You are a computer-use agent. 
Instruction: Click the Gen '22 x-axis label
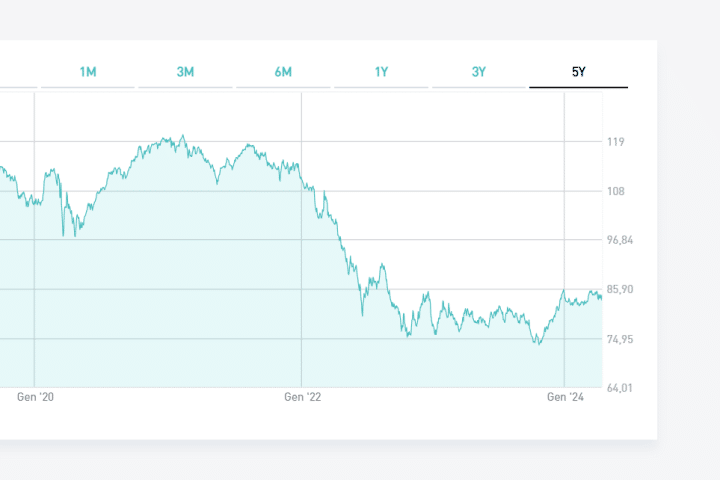(302, 397)
